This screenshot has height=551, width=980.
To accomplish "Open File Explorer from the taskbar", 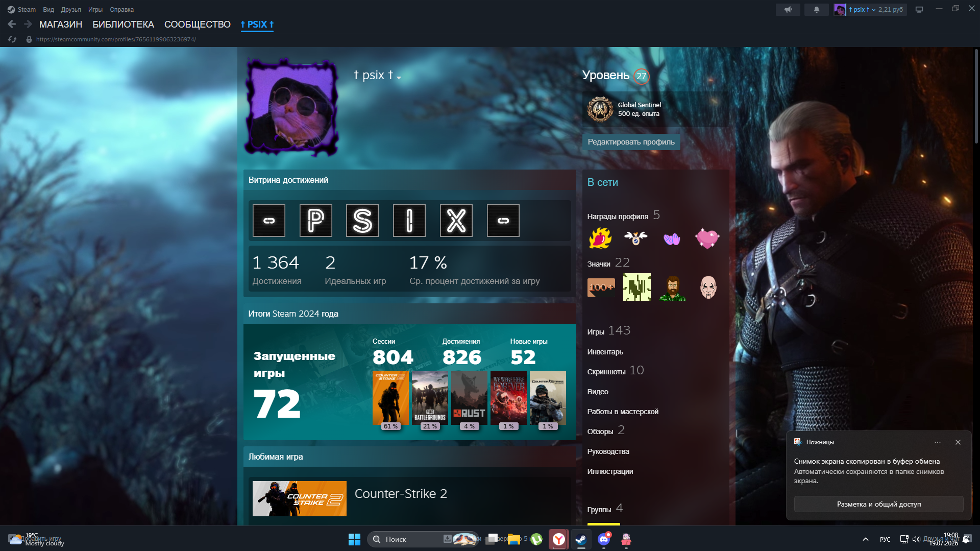I will [514, 539].
